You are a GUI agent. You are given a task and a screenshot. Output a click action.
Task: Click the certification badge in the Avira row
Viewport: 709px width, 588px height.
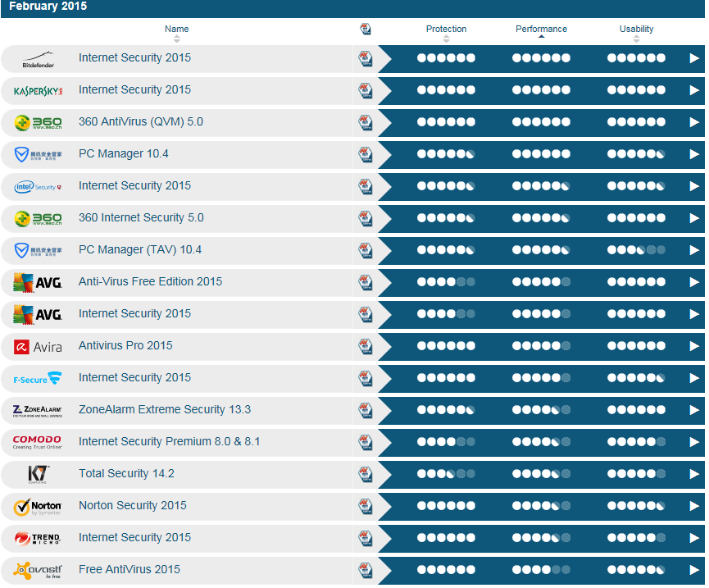[x=366, y=346]
